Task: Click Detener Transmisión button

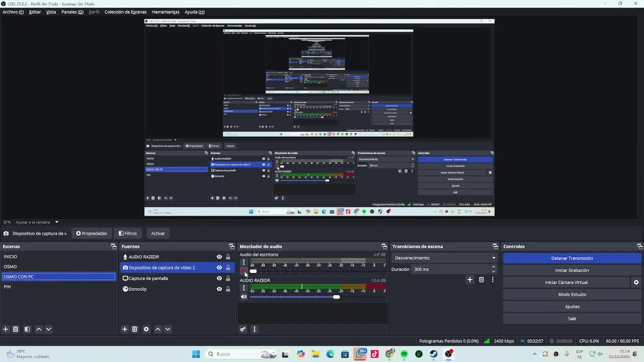Action: click(572, 258)
